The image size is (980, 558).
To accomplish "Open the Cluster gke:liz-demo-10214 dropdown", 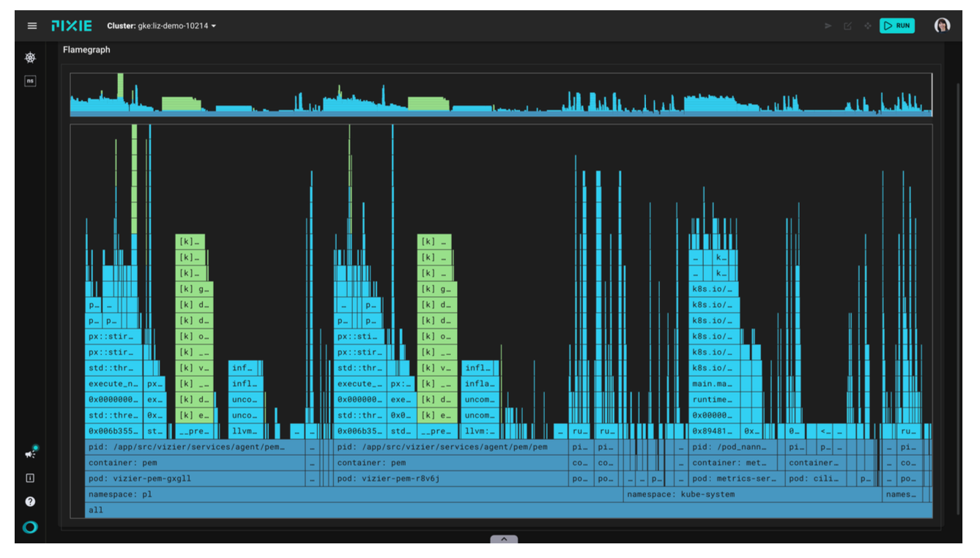I will [162, 26].
